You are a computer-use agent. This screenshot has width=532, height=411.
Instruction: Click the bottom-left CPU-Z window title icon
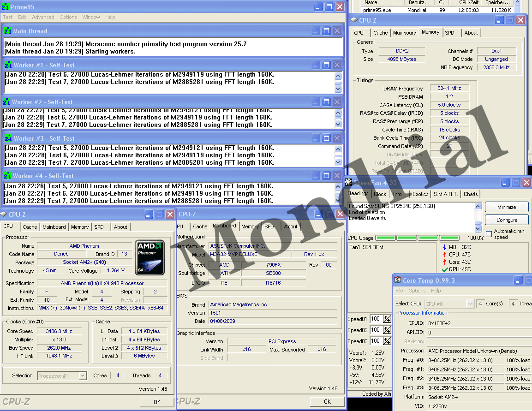3,214
